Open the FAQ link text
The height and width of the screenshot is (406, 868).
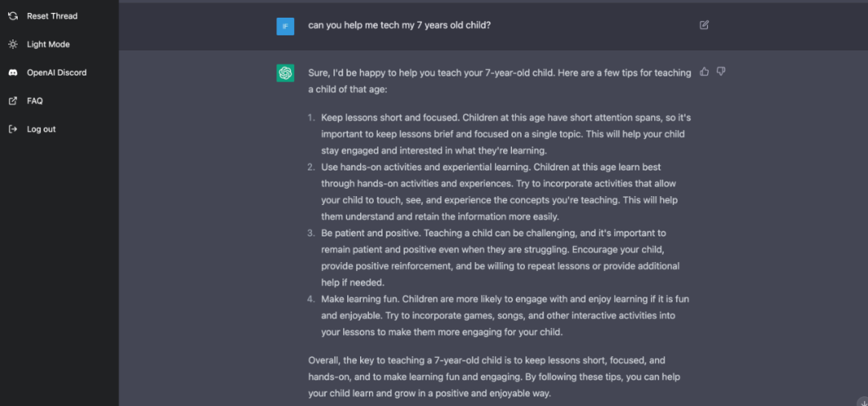[x=35, y=100]
